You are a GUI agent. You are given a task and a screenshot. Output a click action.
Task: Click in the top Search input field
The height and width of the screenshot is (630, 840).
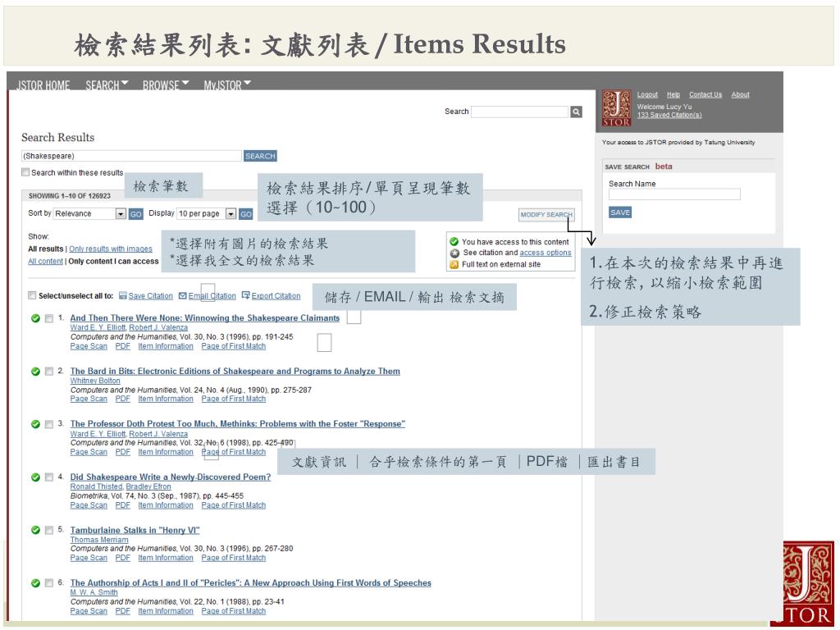[519, 112]
